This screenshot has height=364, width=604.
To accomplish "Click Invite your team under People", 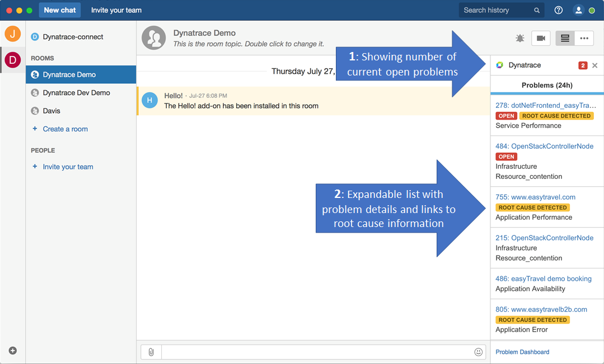I will 68,167.
